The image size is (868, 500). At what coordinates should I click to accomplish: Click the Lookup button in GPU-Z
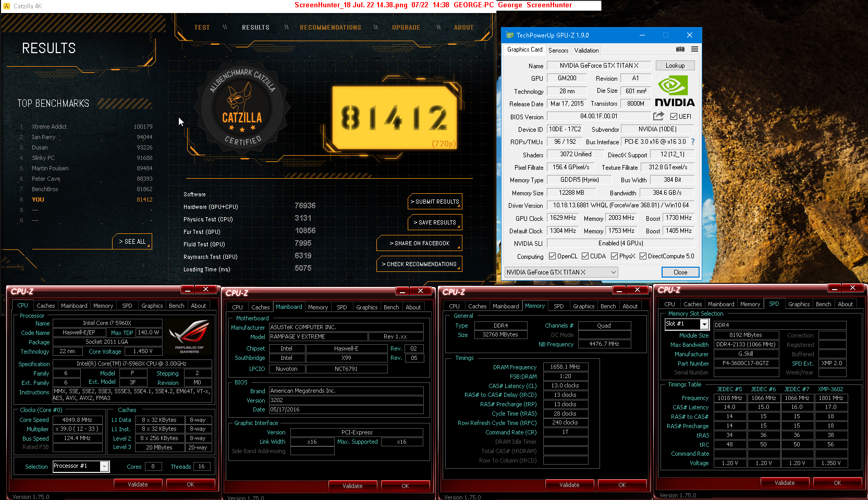click(x=675, y=66)
